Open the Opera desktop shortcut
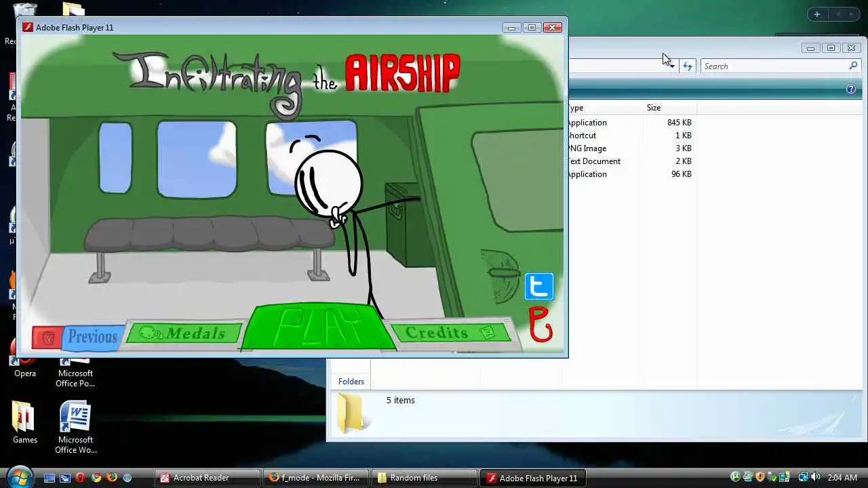 (25, 367)
